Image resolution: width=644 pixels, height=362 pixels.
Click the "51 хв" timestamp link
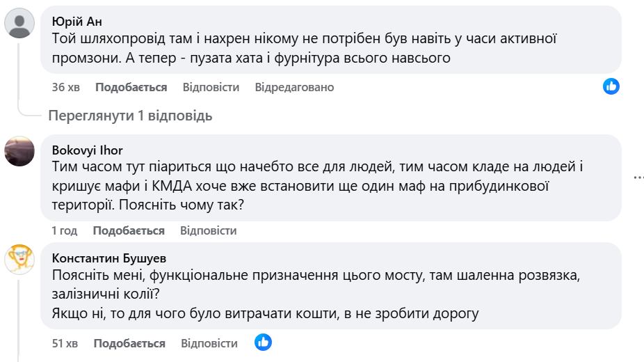(x=65, y=343)
